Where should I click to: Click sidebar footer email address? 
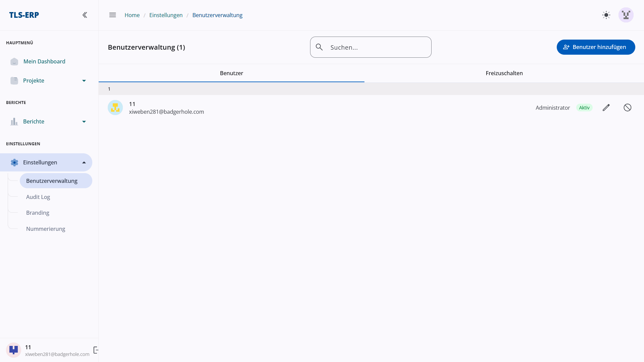(57, 354)
